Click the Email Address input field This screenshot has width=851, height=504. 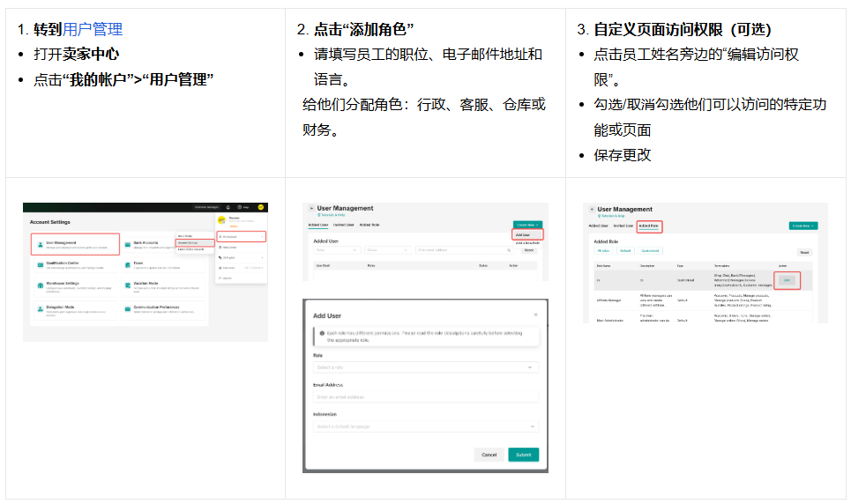(x=425, y=397)
